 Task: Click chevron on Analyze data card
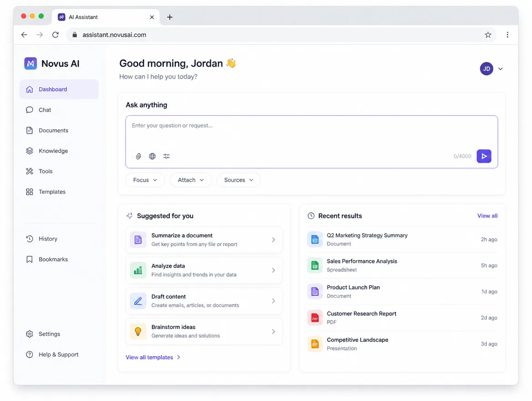273,270
